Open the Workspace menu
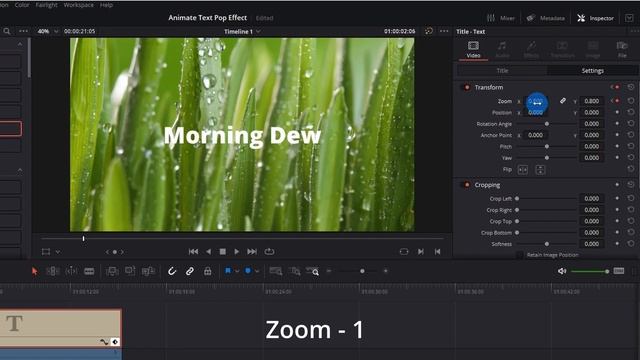 pyautogui.click(x=78, y=5)
